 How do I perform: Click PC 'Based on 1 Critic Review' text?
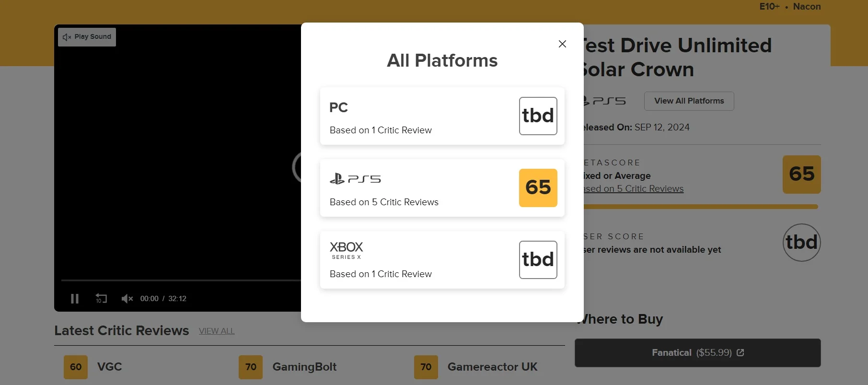[x=381, y=130]
